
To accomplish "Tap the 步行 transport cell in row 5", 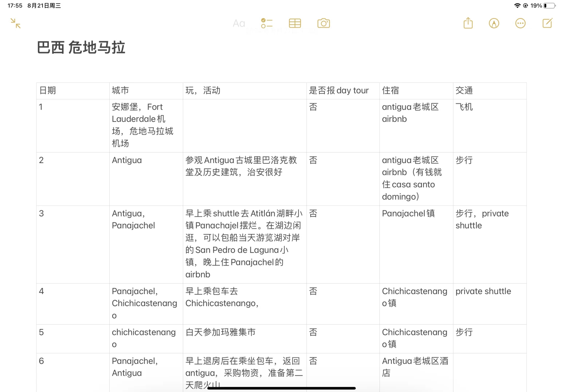I will click(x=490, y=338).
